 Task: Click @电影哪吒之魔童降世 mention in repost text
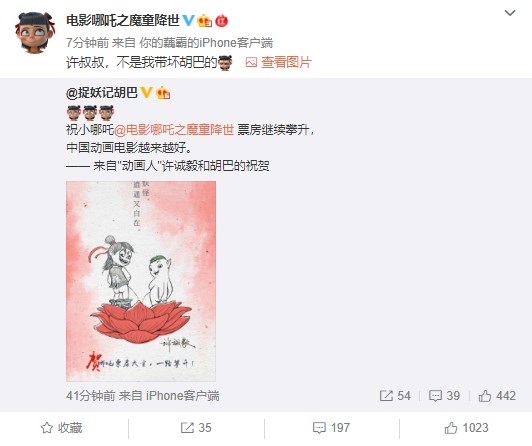point(174,130)
